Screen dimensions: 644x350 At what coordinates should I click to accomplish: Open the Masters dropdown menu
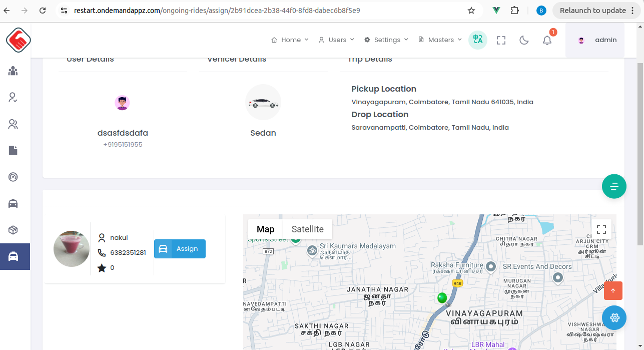pyautogui.click(x=440, y=40)
